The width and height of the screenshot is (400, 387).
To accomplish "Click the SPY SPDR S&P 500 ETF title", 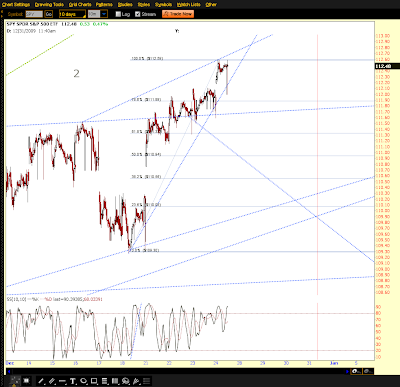I will (32, 24).
